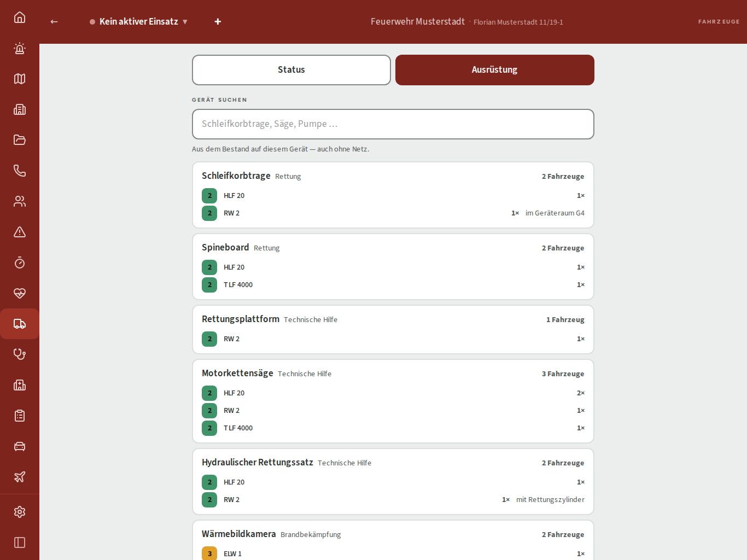The height and width of the screenshot is (560, 747).
Task: Open the clipboard list icon in sidebar
Action: 20,416
